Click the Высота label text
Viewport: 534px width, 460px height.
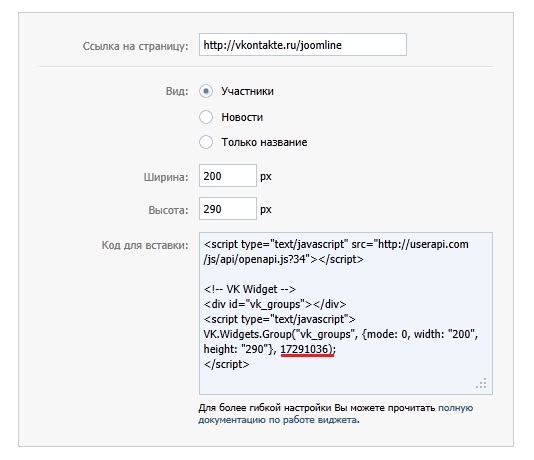click(x=168, y=210)
